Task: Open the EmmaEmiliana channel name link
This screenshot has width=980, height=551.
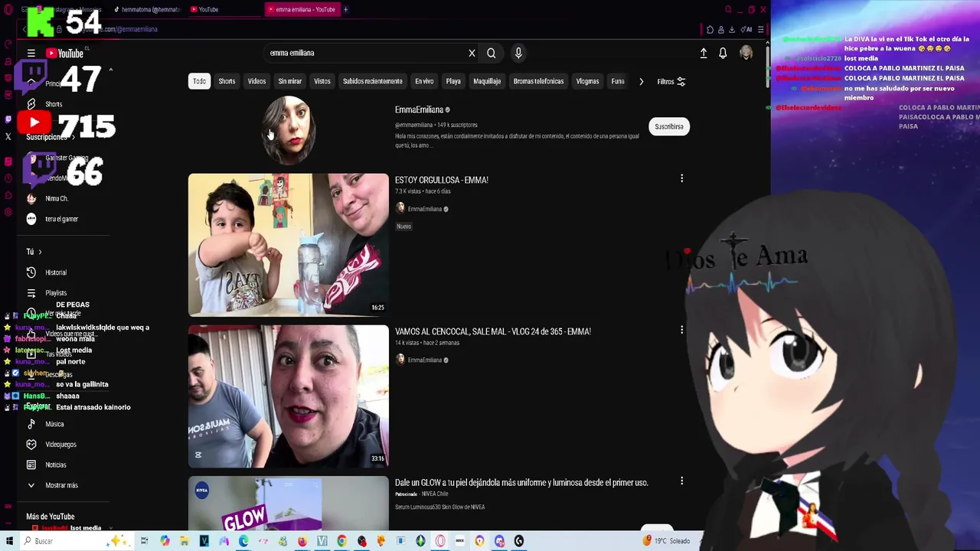Action: [x=420, y=109]
